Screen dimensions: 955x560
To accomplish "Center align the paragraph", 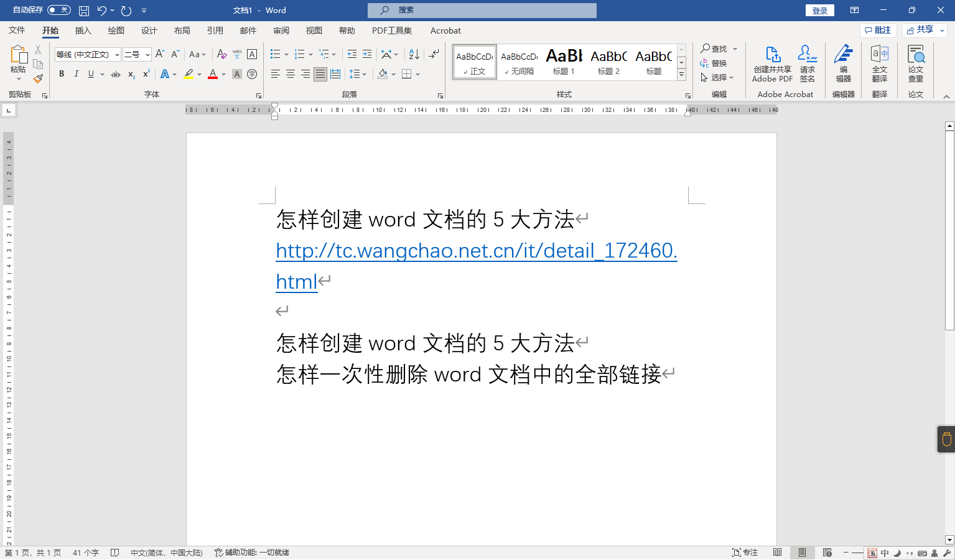I will click(291, 74).
